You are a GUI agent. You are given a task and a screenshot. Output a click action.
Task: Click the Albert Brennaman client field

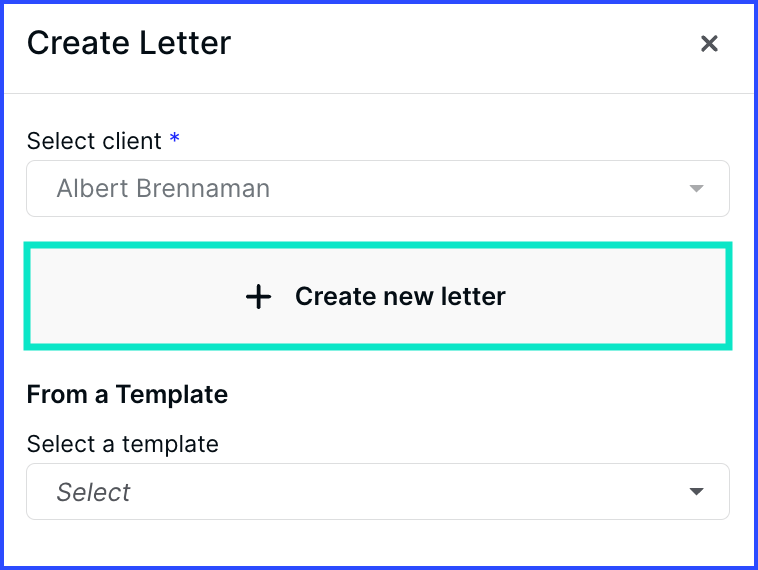pos(377,189)
